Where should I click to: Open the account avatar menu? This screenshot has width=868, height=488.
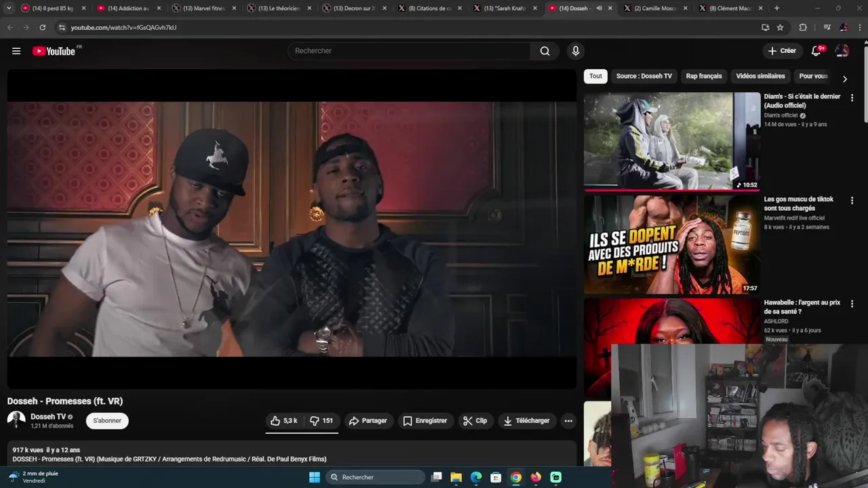tap(842, 51)
